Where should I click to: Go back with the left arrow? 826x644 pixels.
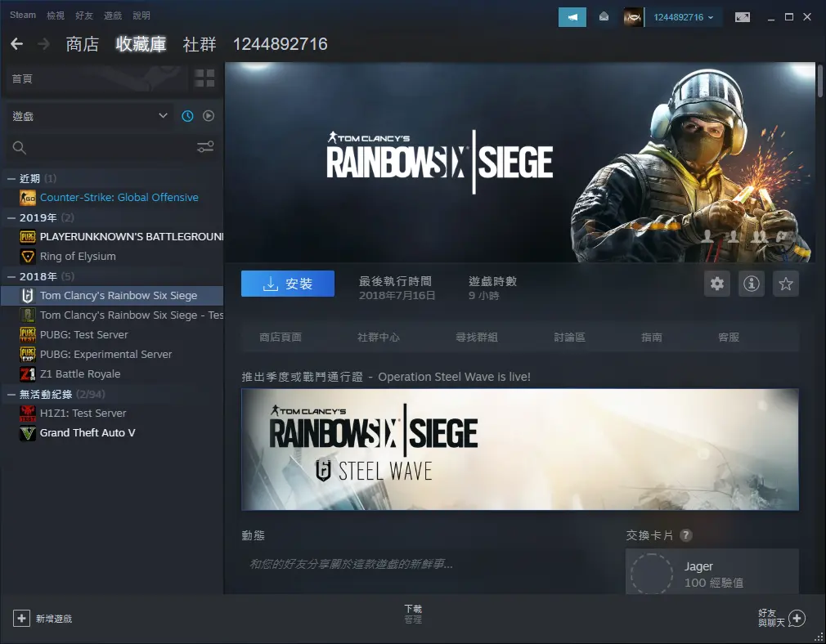pyautogui.click(x=17, y=43)
